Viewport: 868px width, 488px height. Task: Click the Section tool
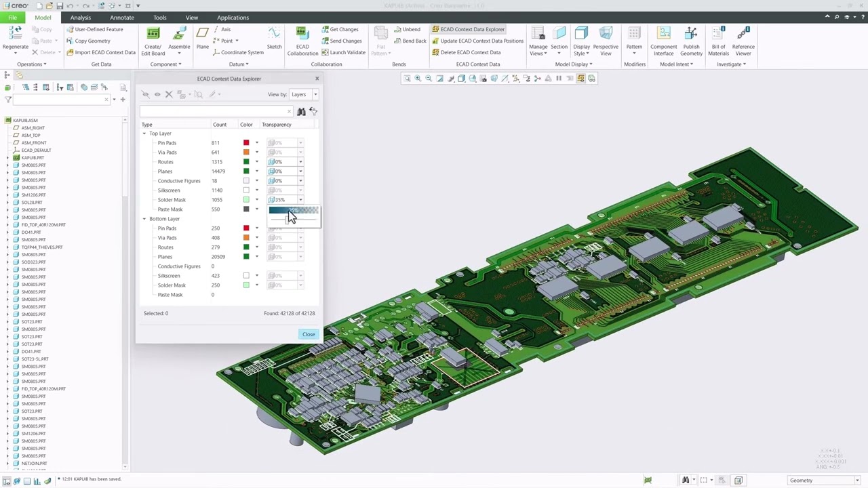pyautogui.click(x=559, y=39)
